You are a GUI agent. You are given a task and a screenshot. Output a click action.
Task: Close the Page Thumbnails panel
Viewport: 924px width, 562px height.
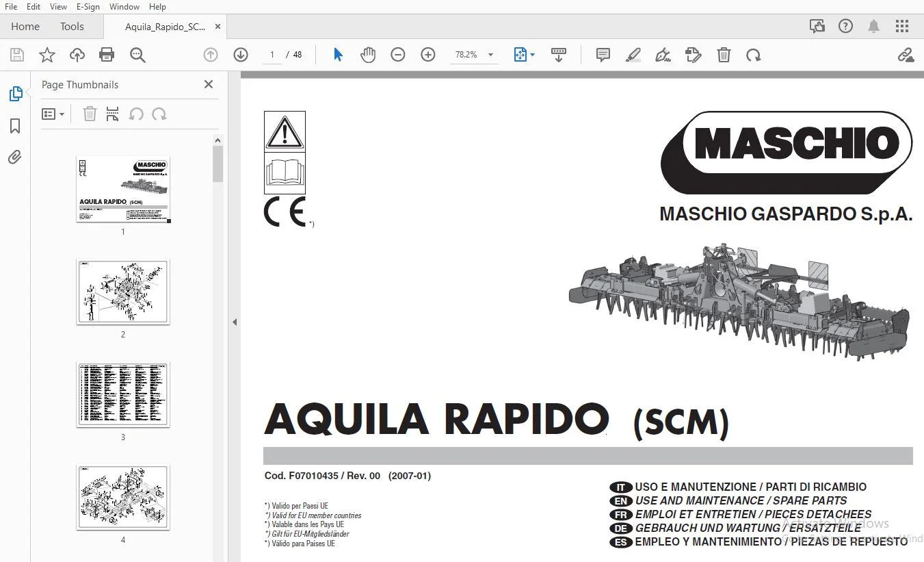(x=209, y=84)
